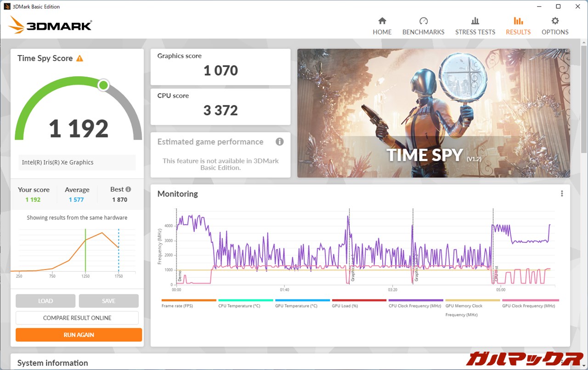Click the Time Spy banner image

[x=433, y=113]
